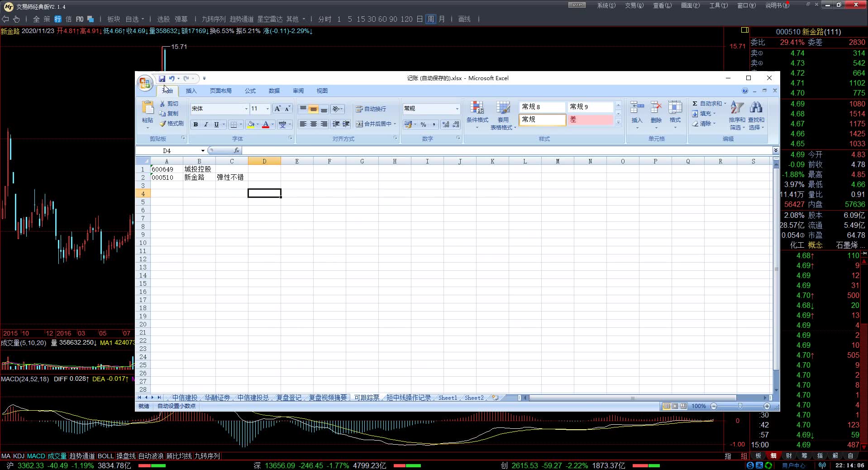Open the font size 11 dropdown

(267, 109)
